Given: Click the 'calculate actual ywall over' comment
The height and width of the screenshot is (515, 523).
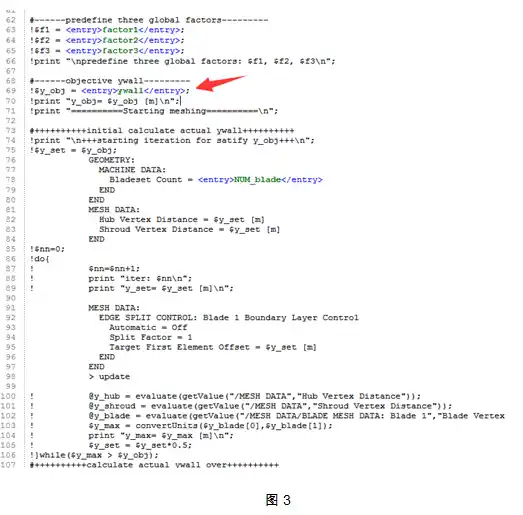Looking at the screenshot, I should (x=154, y=465).
